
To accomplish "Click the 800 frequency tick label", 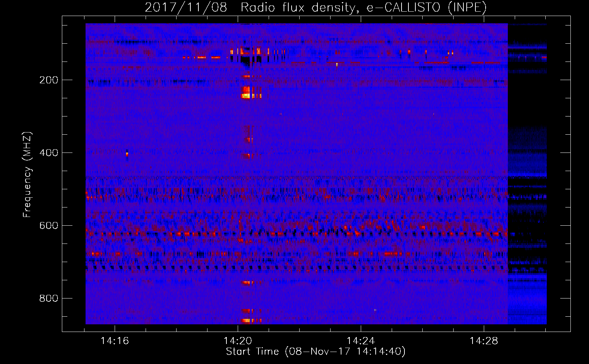I will pyautogui.click(x=49, y=298).
